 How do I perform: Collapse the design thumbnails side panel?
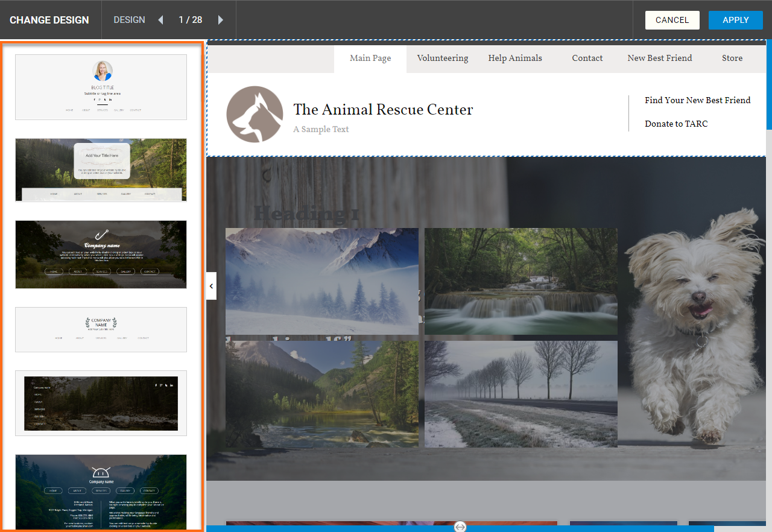click(211, 286)
